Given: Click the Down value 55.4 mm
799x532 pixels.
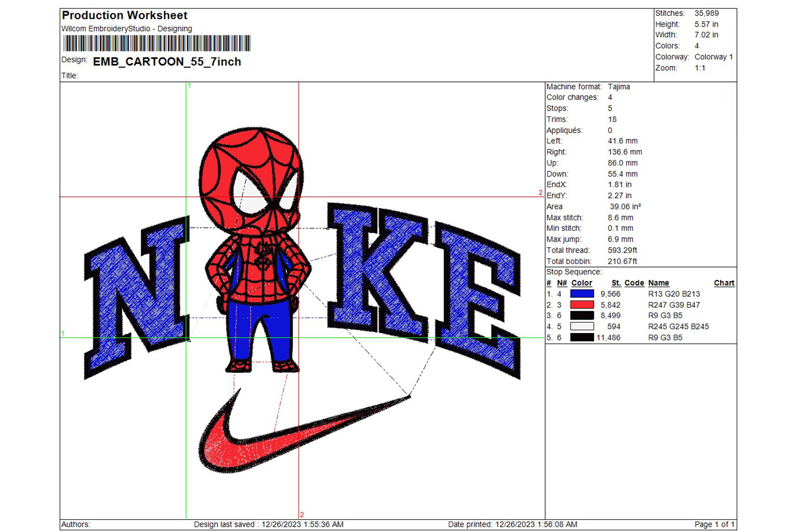Looking at the screenshot, I should (622, 174).
